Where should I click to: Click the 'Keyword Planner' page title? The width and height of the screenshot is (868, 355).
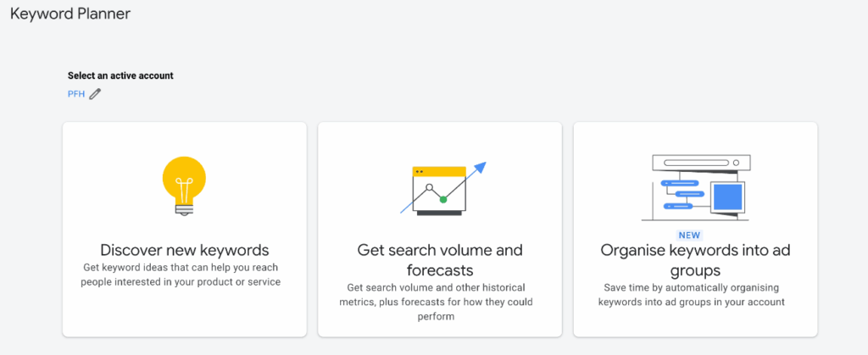point(70,14)
